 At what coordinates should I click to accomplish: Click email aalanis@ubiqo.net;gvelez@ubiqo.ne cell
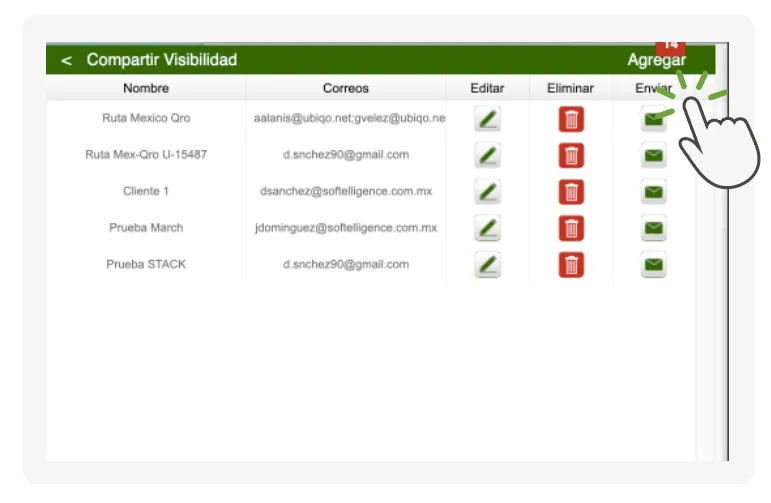[x=349, y=118]
